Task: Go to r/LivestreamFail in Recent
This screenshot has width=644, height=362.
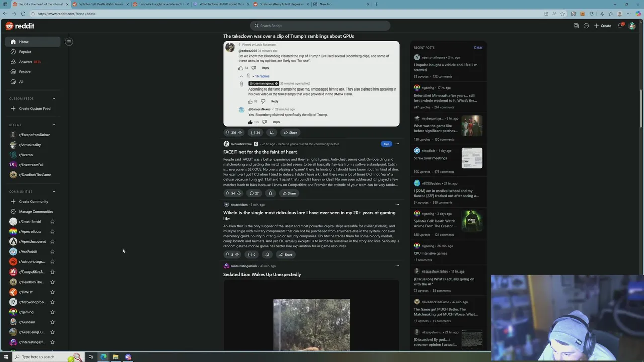Action: (x=33, y=165)
